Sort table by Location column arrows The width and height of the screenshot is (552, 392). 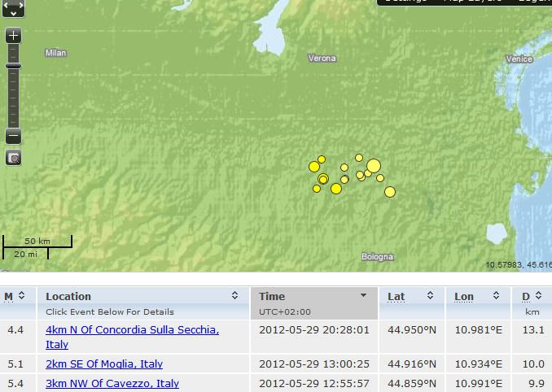[234, 295]
